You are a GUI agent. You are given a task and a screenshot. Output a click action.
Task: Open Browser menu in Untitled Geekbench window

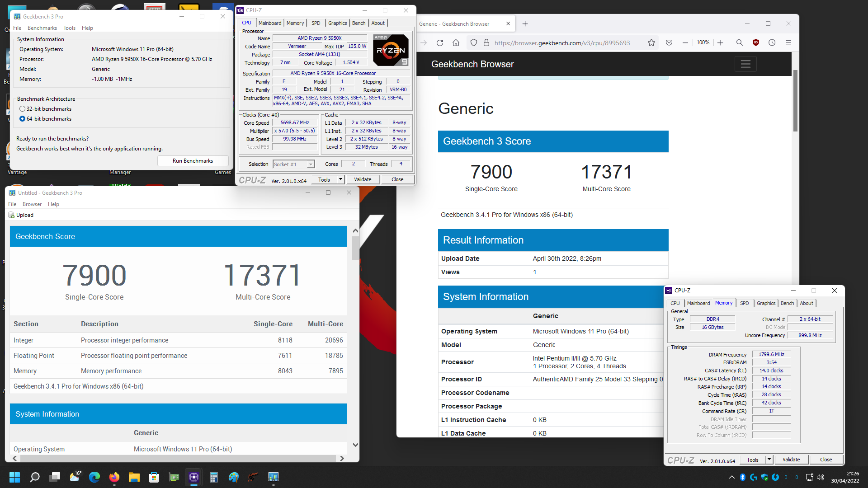pyautogui.click(x=32, y=204)
